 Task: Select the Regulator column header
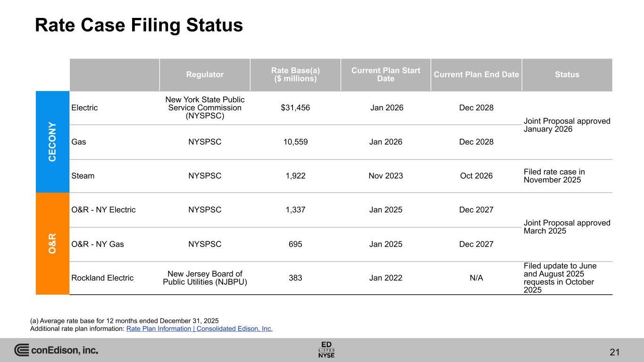[x=204, y=74]
